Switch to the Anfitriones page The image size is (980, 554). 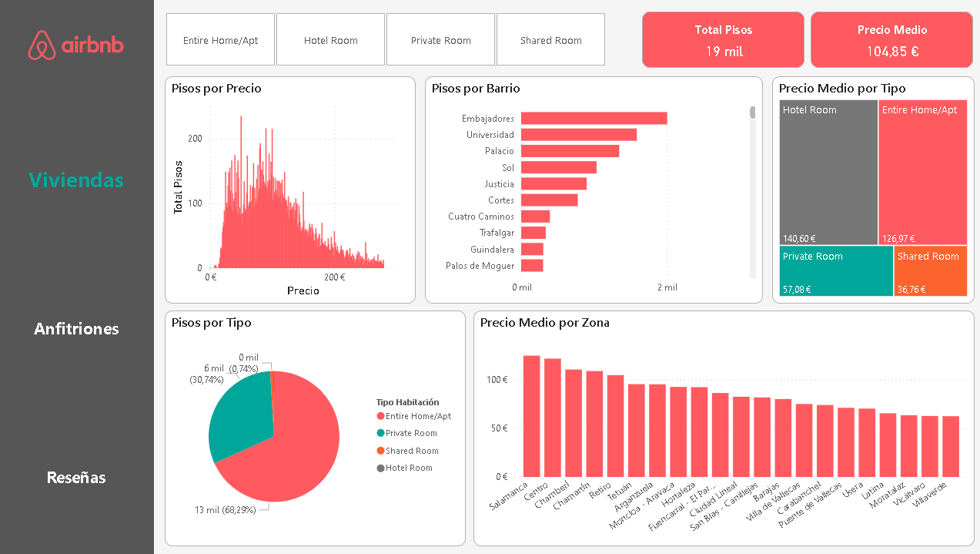point(76,329)
